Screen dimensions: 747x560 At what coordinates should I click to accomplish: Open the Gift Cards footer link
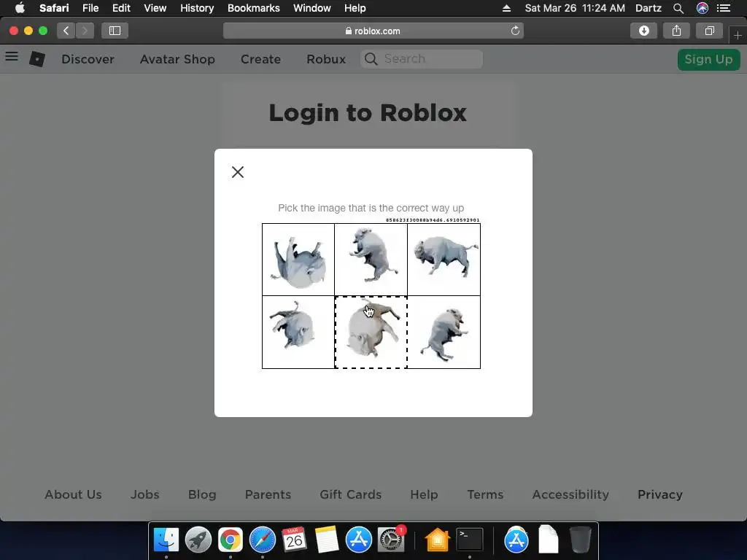351,494
